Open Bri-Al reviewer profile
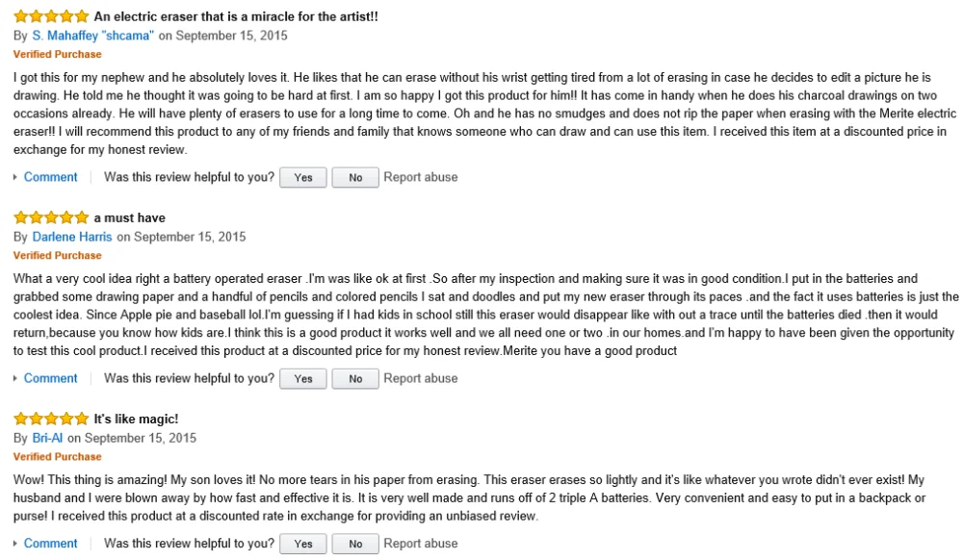The image size is (963, 560). tap(48, 438)
